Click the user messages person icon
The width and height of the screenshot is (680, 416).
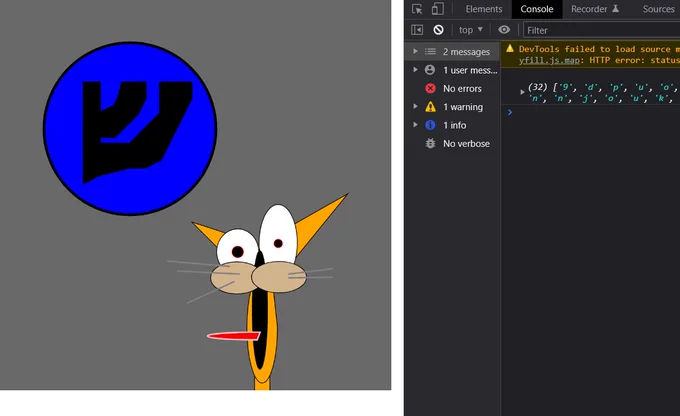[x=430, y=69]
